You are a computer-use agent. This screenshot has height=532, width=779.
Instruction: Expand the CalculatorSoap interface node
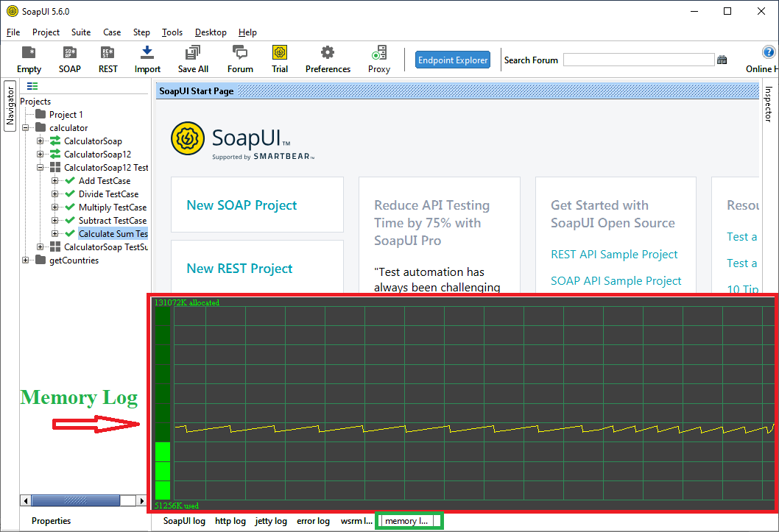coord(40,141)
